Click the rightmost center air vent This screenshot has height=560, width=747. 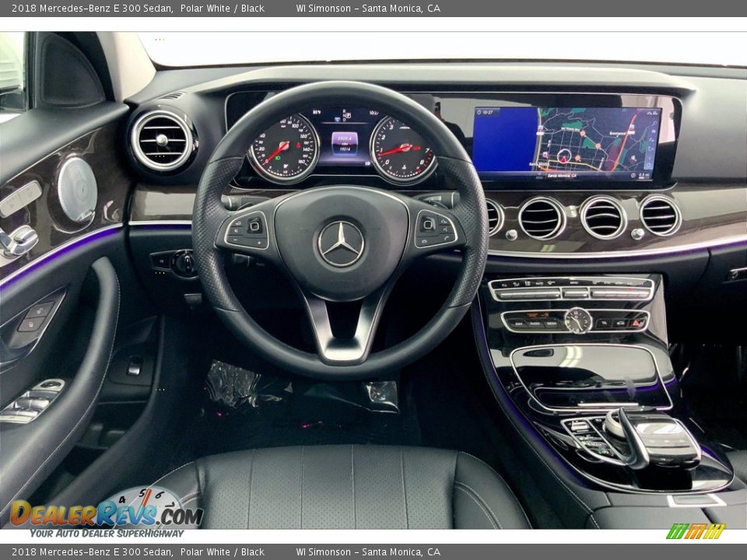click(660, 215)
